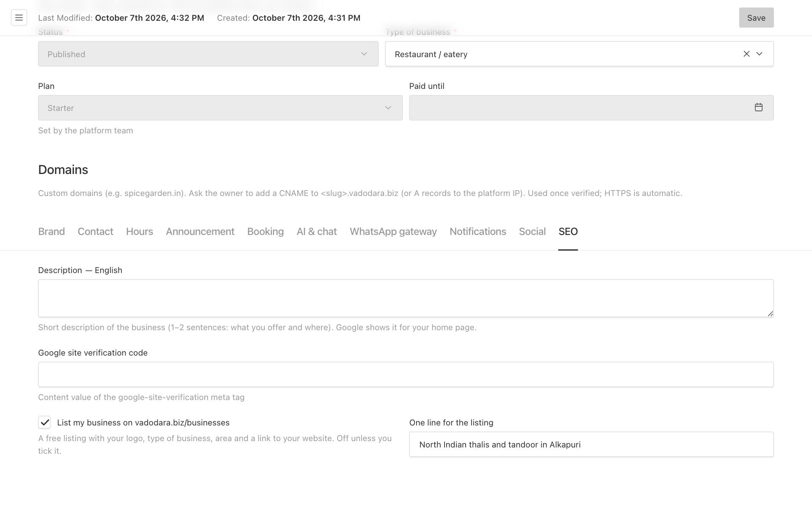Viewport: 812px width, 508px height.
Task: Click the 'Content value of the google-site-verification' hint
Action: [141, 398]
